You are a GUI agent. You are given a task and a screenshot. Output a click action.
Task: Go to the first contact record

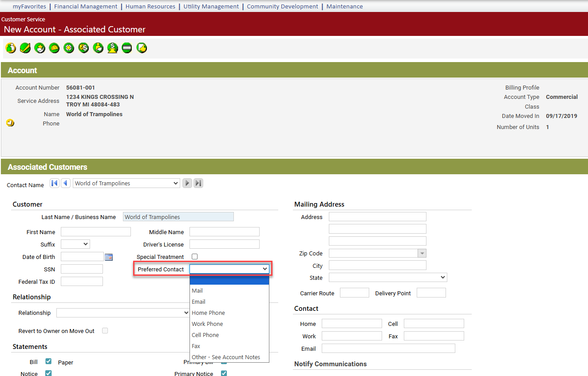[55, 183]
